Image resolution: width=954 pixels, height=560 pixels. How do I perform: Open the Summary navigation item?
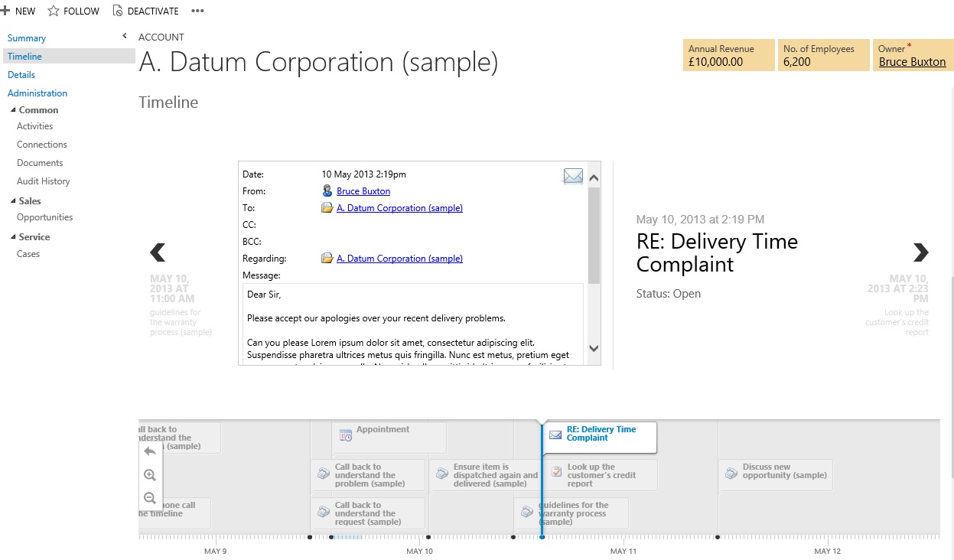point(27,38)
